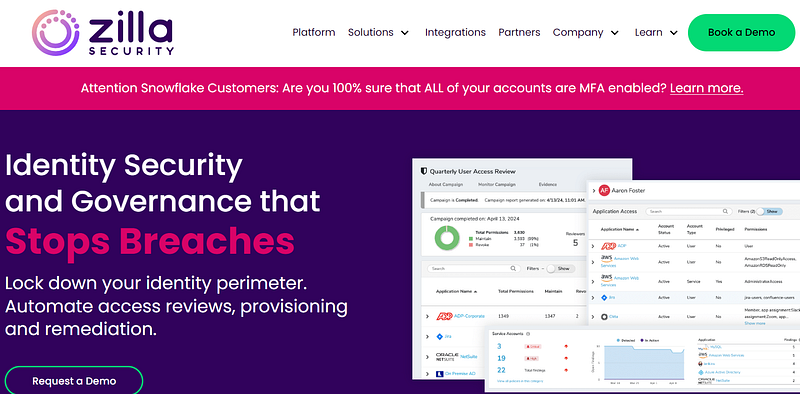Click the red Revoke legend swatch
800x394 pixels.
(470, 245)
